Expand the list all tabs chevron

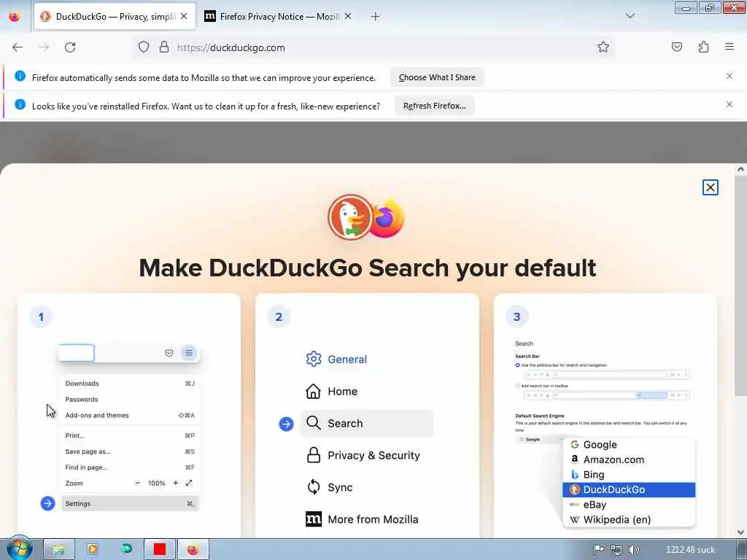(630, 16)
